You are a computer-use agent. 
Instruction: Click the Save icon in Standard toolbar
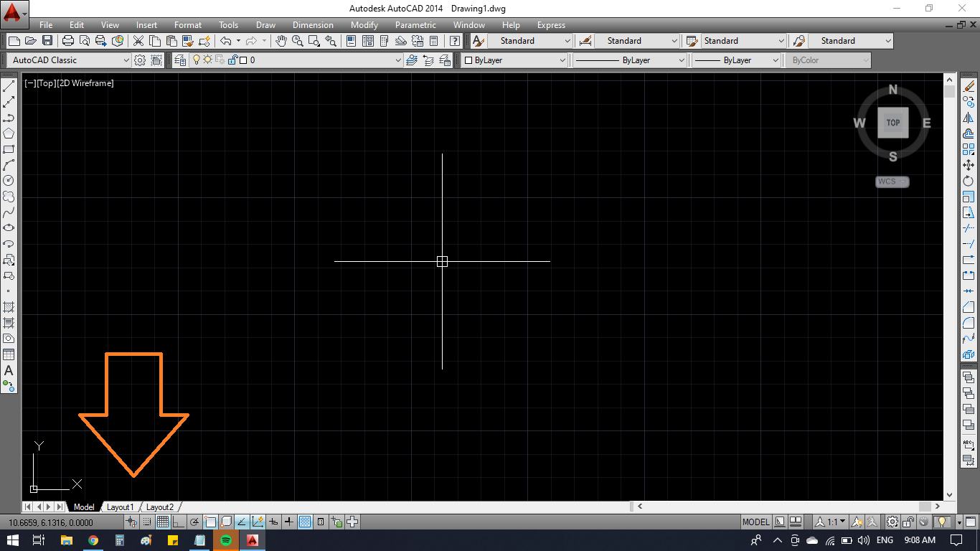[47, 41]
